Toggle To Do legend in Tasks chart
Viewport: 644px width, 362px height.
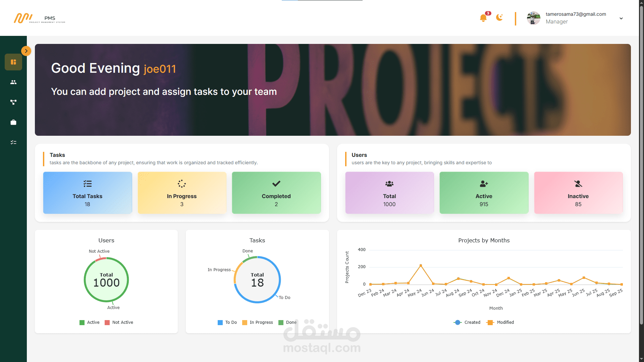coord(227,322)
